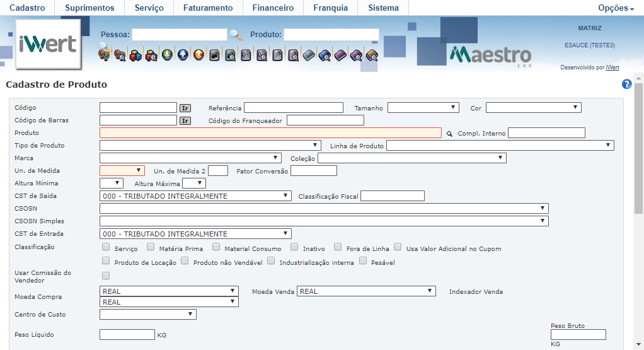
Task: Click the iWert logo
Action: coord(48,44)
